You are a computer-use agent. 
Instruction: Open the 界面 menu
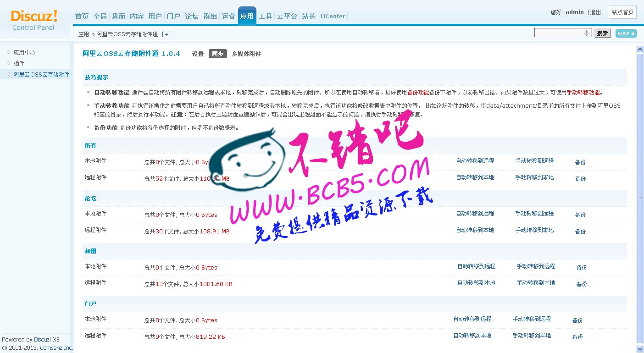pos(118,16)
